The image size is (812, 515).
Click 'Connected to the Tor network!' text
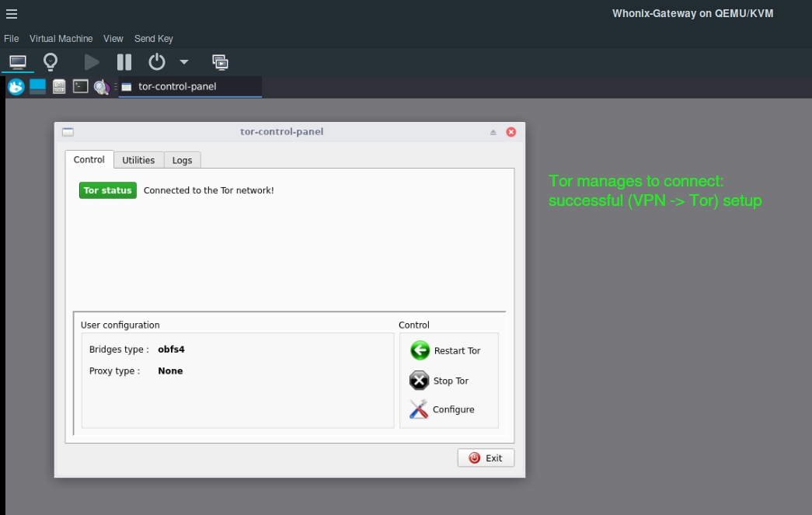click(209, 190)
